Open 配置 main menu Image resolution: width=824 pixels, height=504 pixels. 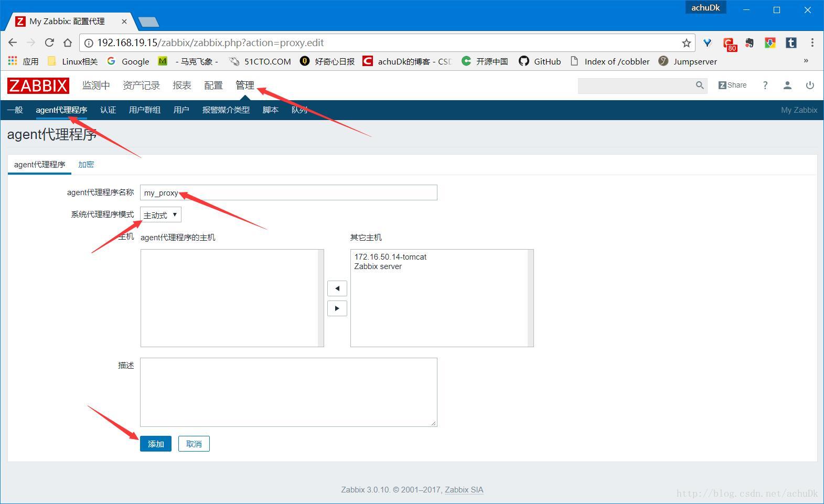(213, 85)
